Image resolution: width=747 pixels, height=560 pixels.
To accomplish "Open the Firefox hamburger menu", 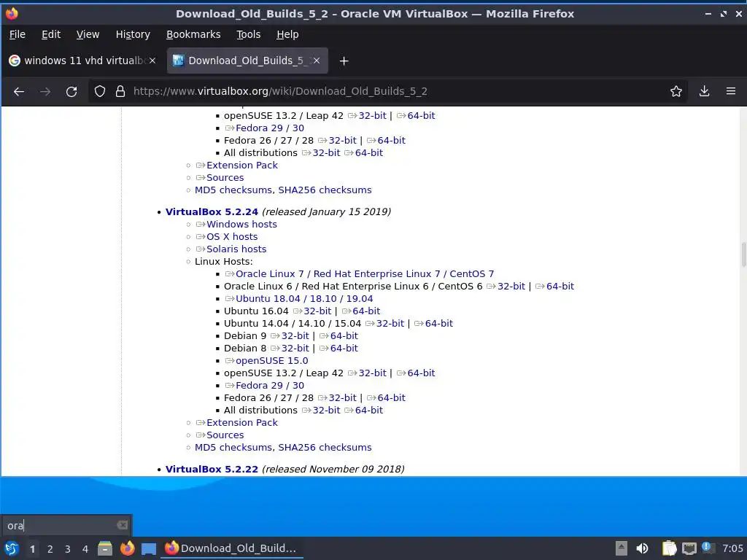I will pyautogui.click(x=731, y=91).
